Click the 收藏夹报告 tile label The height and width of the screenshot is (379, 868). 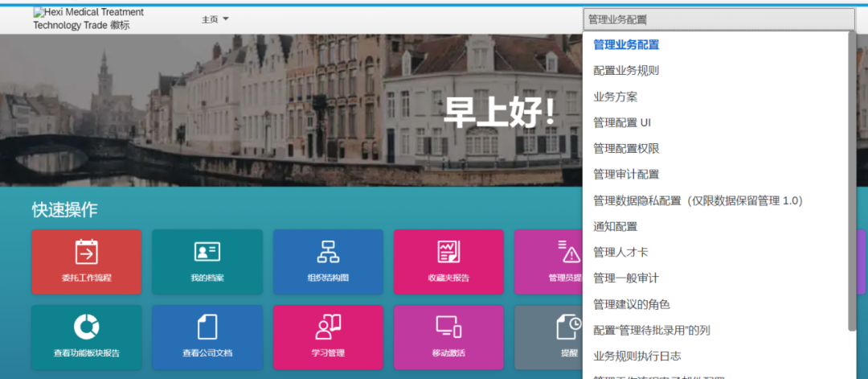click(x=448, y=278)
